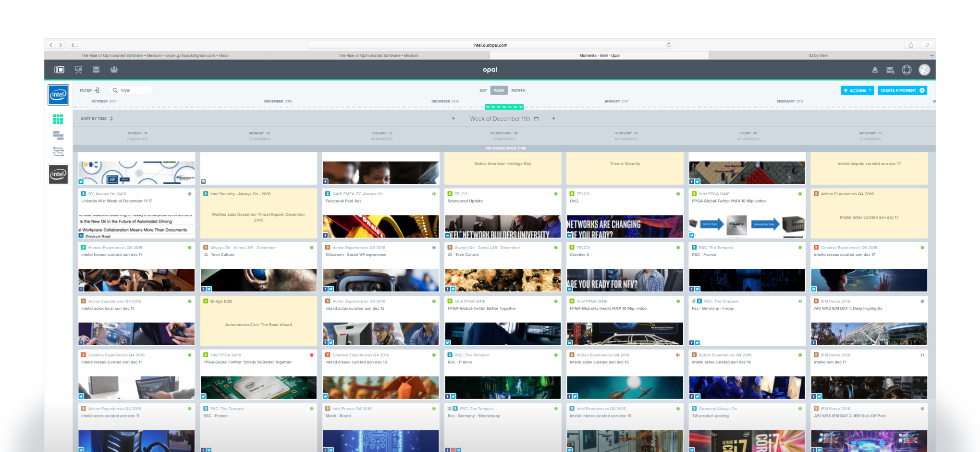
Task: Open the Theme: Security card
Action: click(625, 168)
